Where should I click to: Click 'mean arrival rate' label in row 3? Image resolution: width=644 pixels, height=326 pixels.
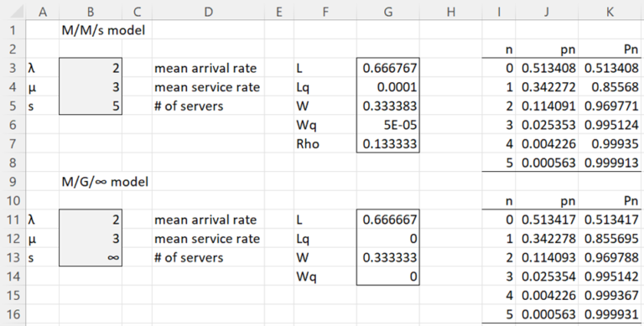click(x=205, y=68)
